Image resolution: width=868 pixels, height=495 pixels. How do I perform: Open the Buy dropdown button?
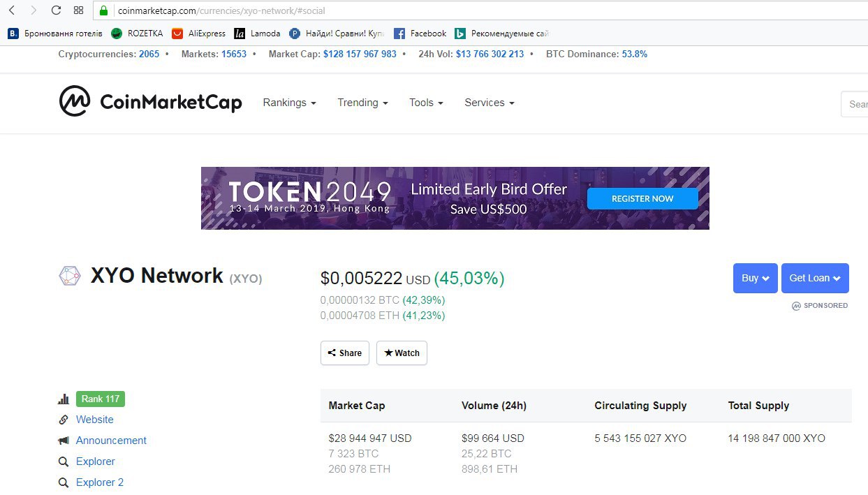point(756,278)
